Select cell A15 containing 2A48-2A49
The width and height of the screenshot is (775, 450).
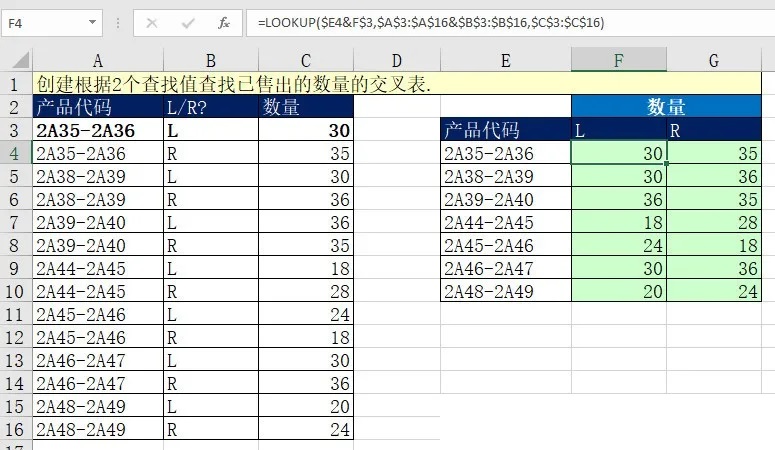(98, 406)
